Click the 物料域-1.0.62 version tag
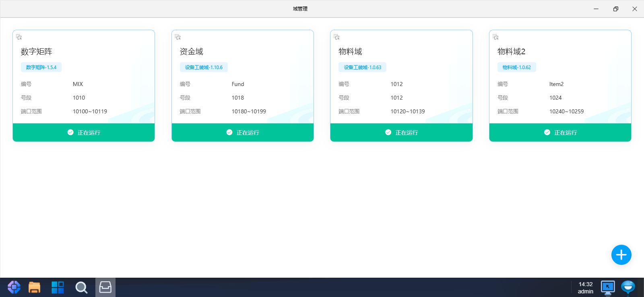 516,68
